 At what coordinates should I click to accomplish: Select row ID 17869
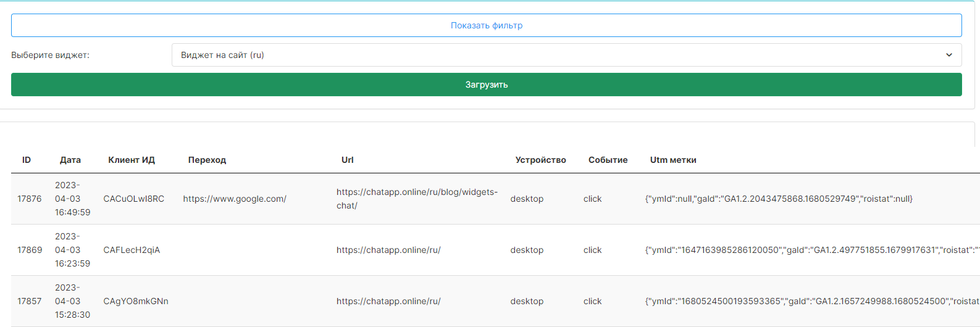tap(30, 250)
